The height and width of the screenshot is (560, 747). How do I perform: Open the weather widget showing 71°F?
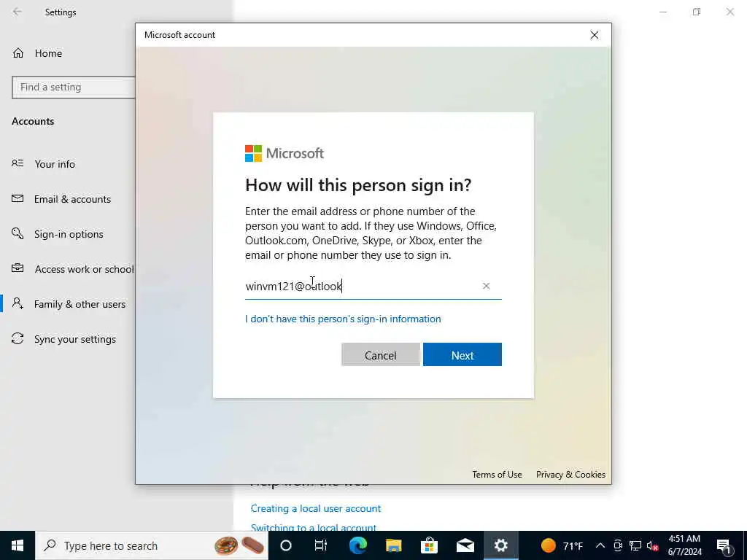562,545
